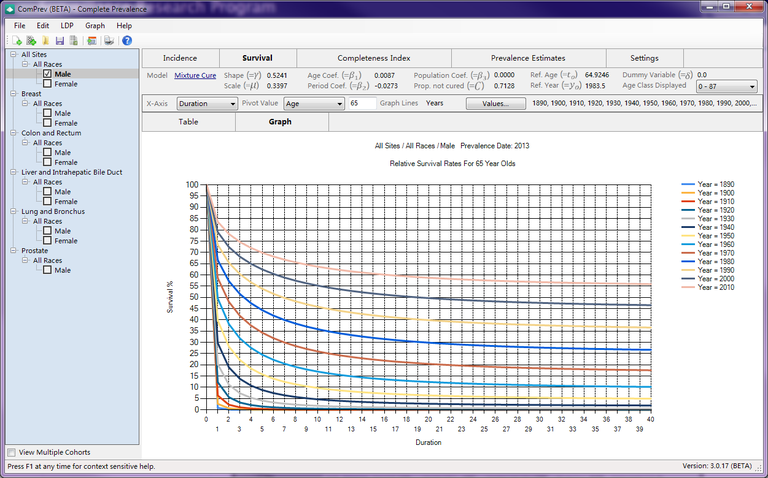Uncheck Male under All Sites
The width and height of the screenshot is (768, 478).
[48, 74]
